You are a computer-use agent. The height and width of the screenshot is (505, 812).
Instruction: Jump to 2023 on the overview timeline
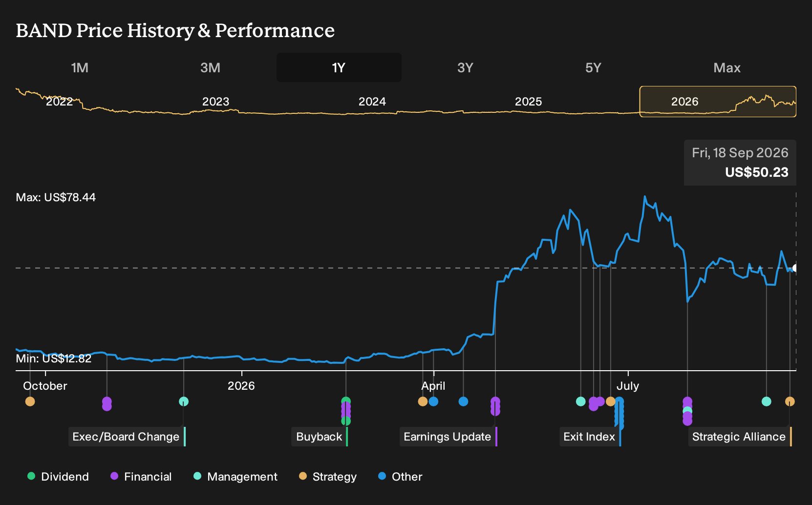(x=215, y=102)
